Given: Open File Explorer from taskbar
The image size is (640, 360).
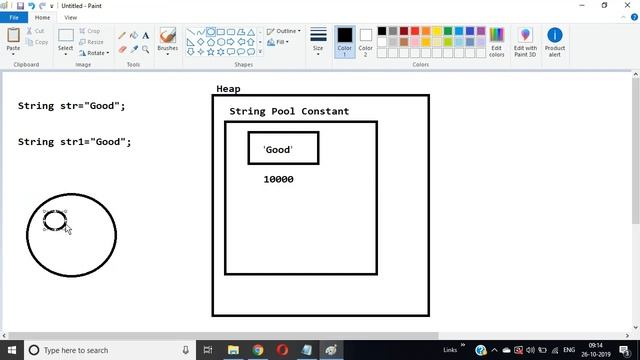Looking at the screenshot, I should coord(233,350).
